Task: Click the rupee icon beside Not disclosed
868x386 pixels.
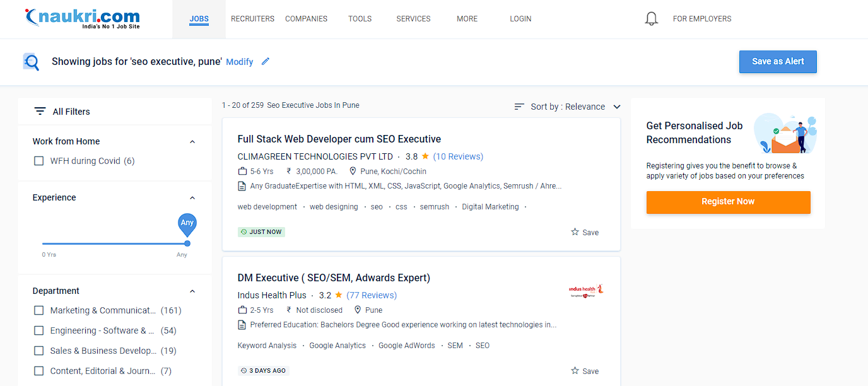Action: point(289,310)
